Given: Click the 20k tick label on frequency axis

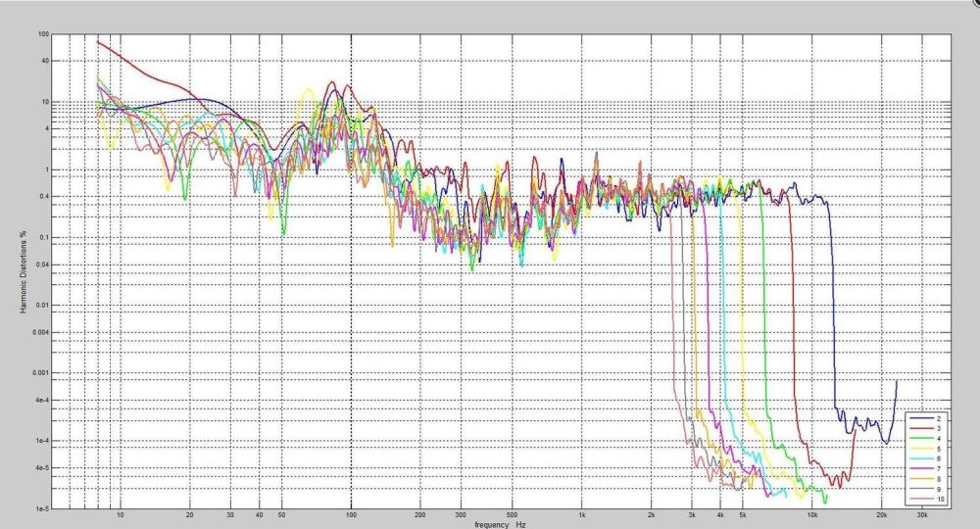Looking at the screenshot, I should [x=881, y=514].
